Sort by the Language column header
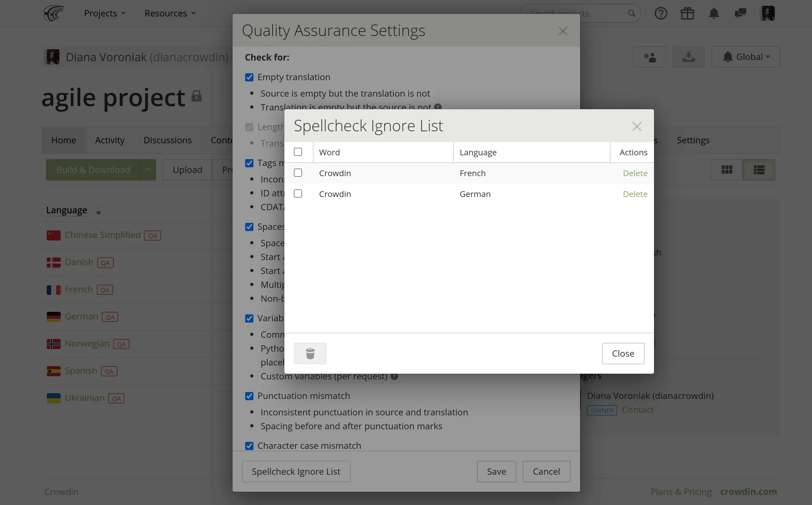Image resolution: width=812 pixels, height=505 pixels. (67, 210)
